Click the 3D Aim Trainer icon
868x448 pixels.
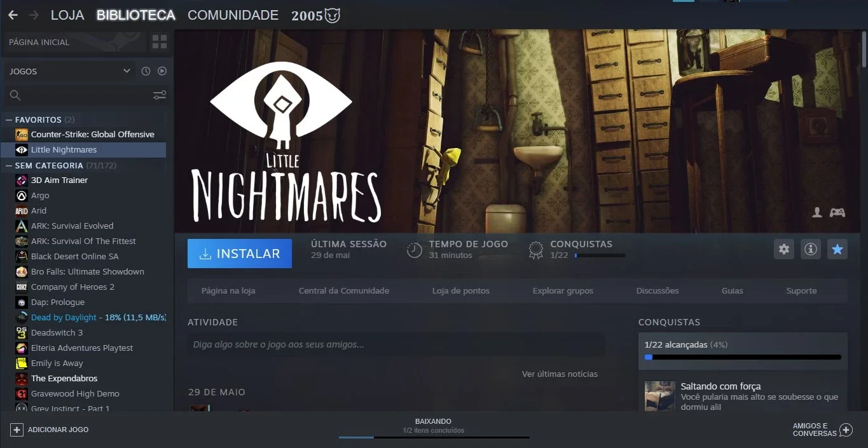point(22,180)
